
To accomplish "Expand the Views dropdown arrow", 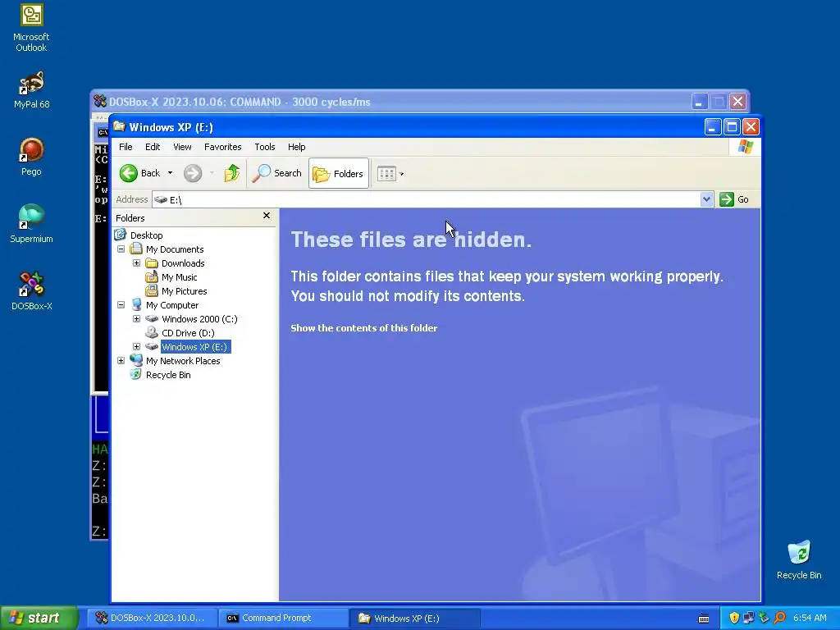I will tap(402, 174).
